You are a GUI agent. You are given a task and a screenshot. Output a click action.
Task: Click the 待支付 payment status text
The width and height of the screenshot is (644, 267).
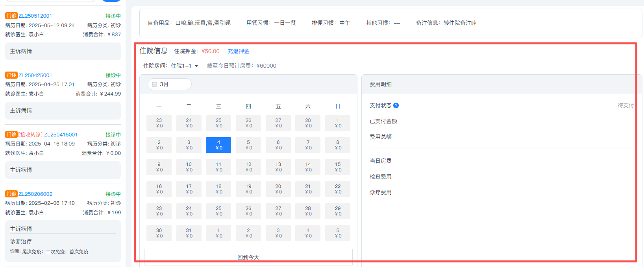point(625,105)
